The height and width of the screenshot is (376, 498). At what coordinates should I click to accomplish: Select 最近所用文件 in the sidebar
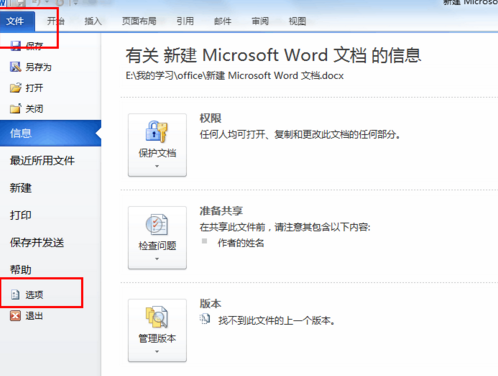42,161
